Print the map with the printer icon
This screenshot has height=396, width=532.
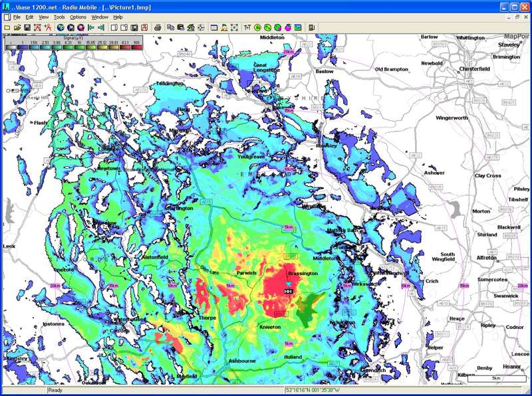tap(158, 27)
